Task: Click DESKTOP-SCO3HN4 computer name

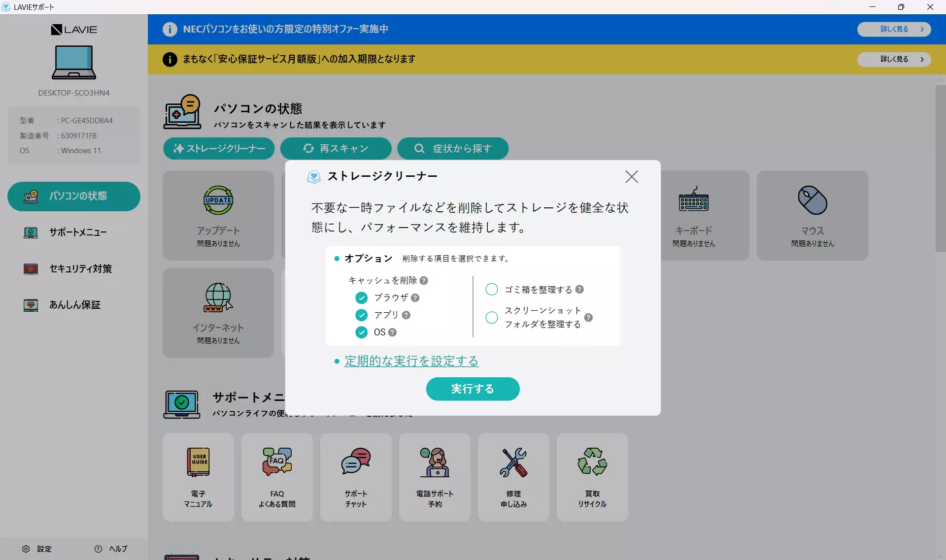Action: point(74,93)
